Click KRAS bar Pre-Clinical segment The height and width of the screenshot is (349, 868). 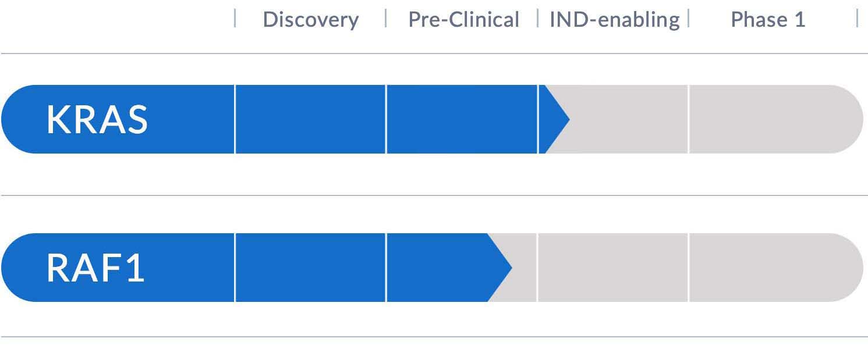[462, 119]
